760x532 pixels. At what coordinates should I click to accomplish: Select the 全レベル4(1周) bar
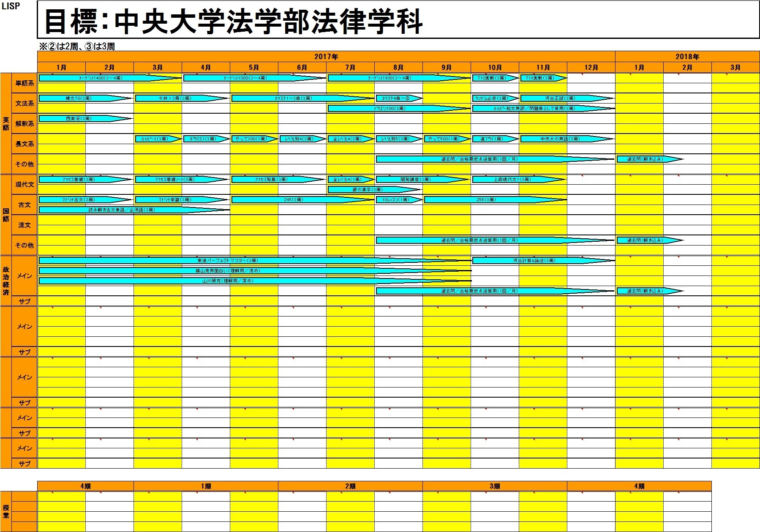(351, 180)
